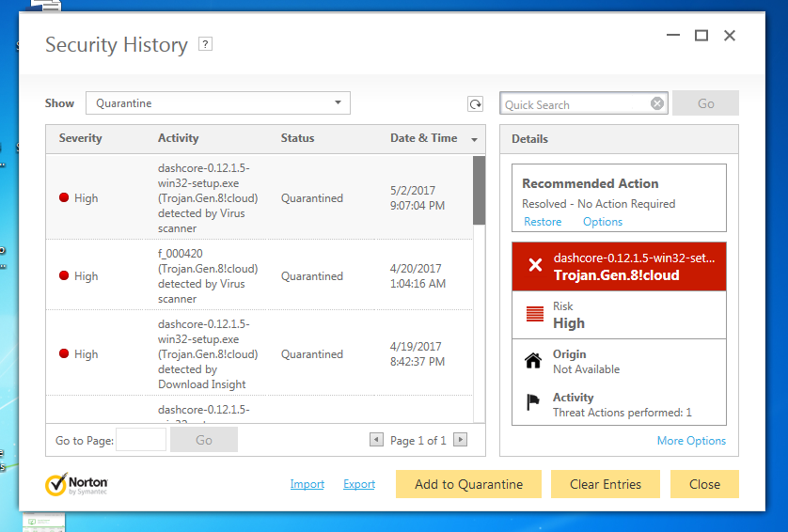The width and height of the screenshot is (788, 532).
Task: Click the Origin house icon
Action: tap(533, 360)
